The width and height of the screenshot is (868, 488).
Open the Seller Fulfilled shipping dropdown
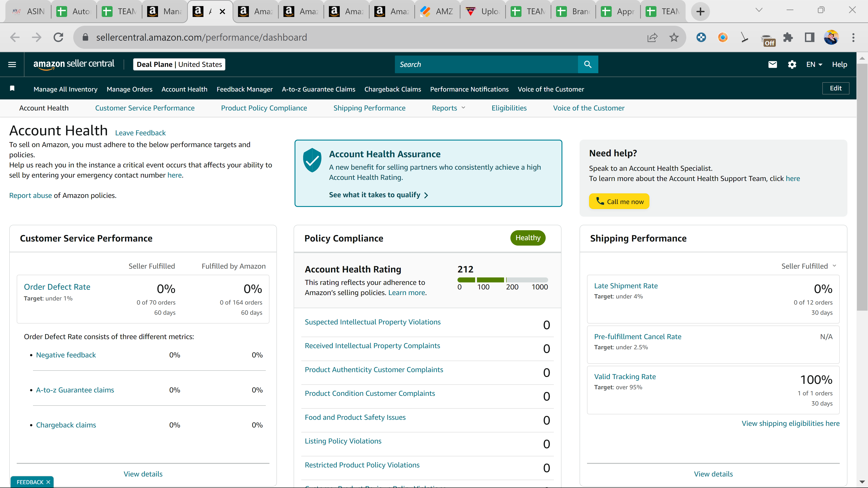pos(809,266)
